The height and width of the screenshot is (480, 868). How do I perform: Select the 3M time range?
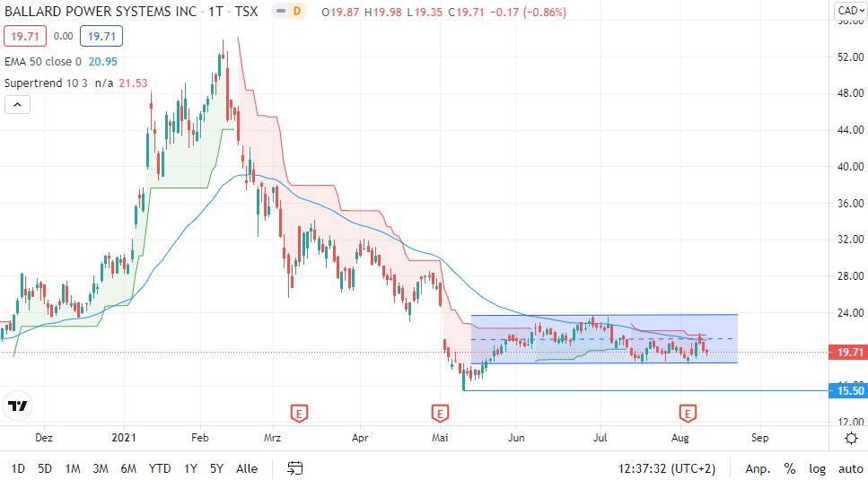coord(101,468)
